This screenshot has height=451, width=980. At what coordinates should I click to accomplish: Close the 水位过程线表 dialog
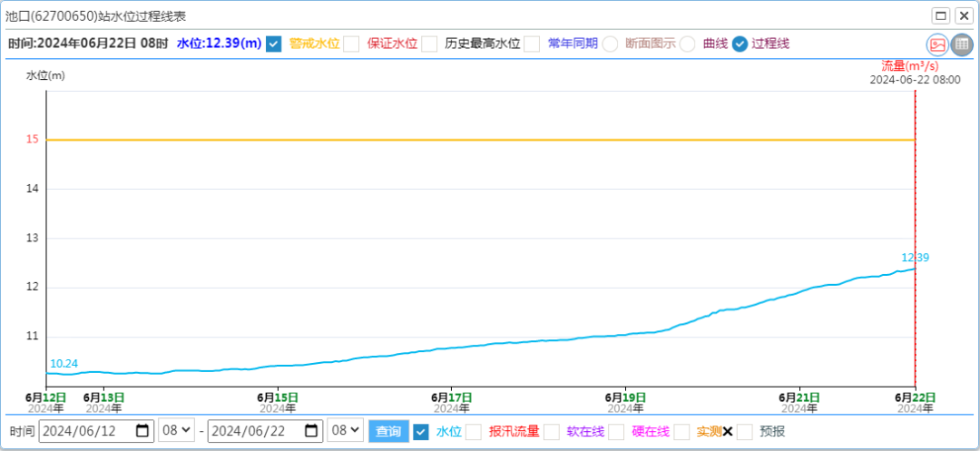[964, 15]
